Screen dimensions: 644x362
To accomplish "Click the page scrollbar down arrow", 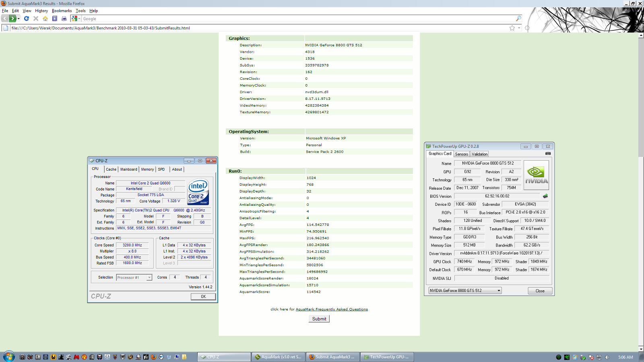I will [641, 349].
